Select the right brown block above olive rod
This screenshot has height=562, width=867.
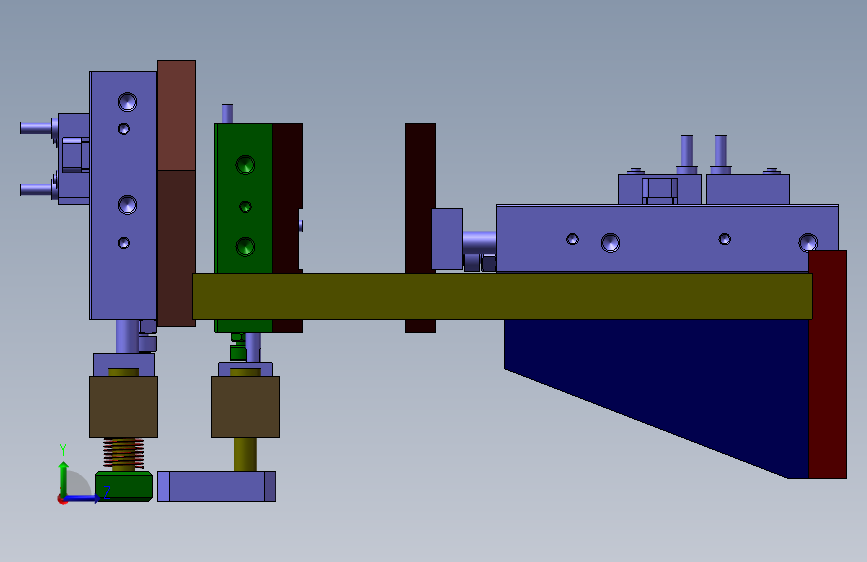tap(246, 407)
